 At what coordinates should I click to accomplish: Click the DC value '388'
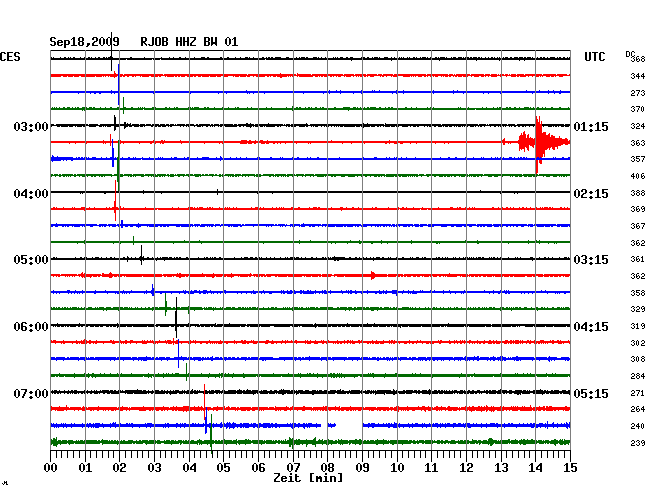(638, 193)
